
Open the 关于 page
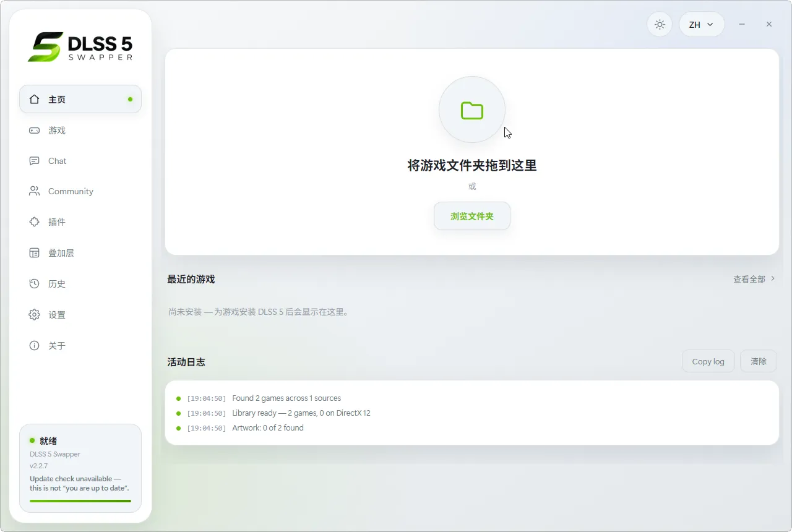pyautogui.click(x=80, y=346)
